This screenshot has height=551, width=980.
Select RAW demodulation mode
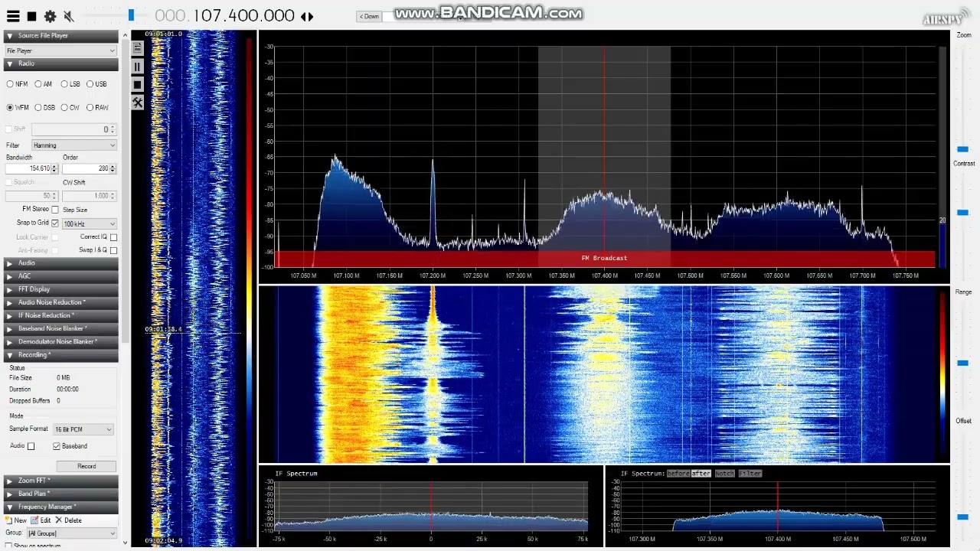coord(97,108)
